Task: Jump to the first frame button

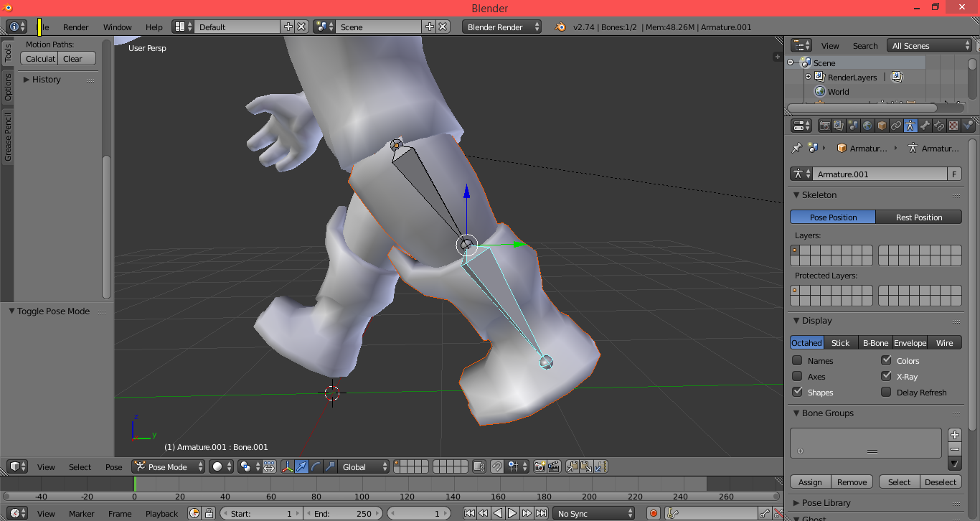Action: click(469, 513)
